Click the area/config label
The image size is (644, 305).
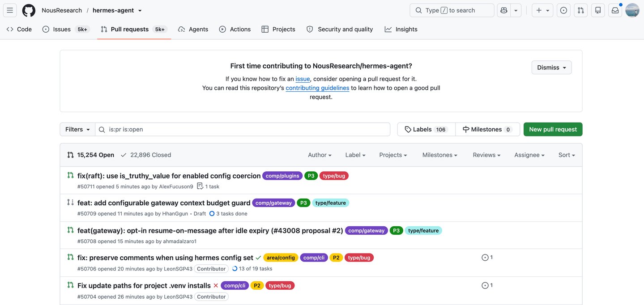pyautogui.click(x=281, y=258)
